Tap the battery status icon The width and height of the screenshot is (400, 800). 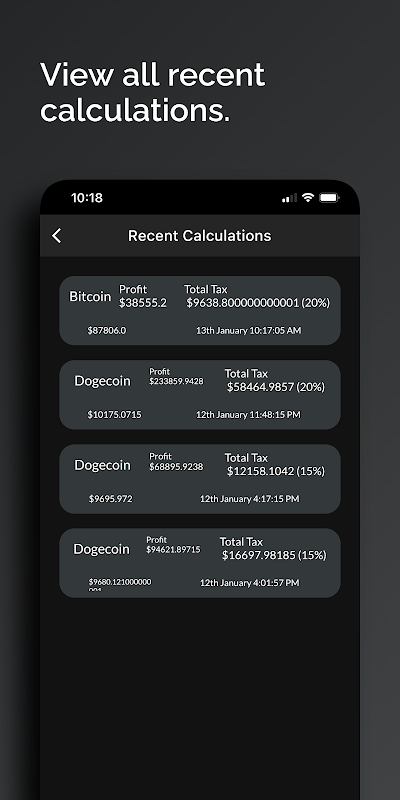[329, 197]
